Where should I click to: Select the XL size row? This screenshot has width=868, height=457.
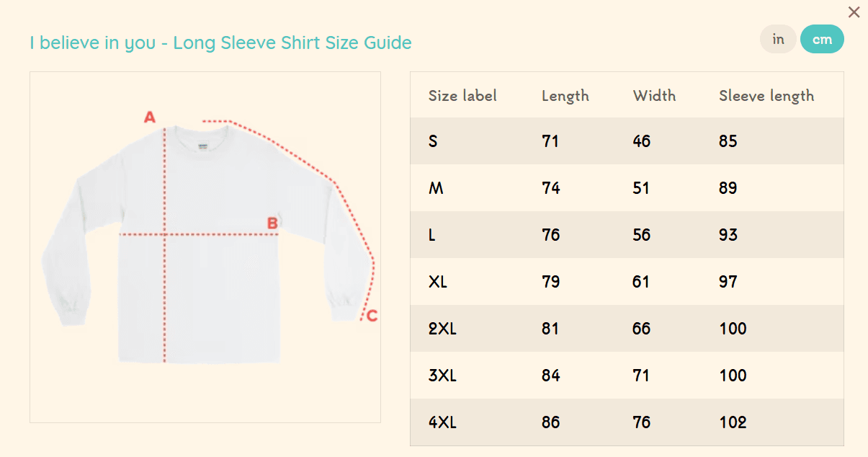tap(438, 282)
